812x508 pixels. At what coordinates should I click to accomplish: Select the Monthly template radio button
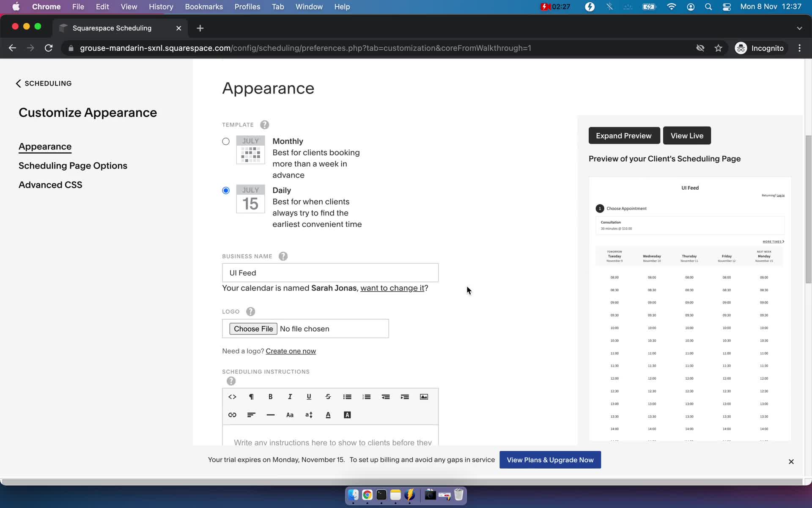click(x=226, y=141)
